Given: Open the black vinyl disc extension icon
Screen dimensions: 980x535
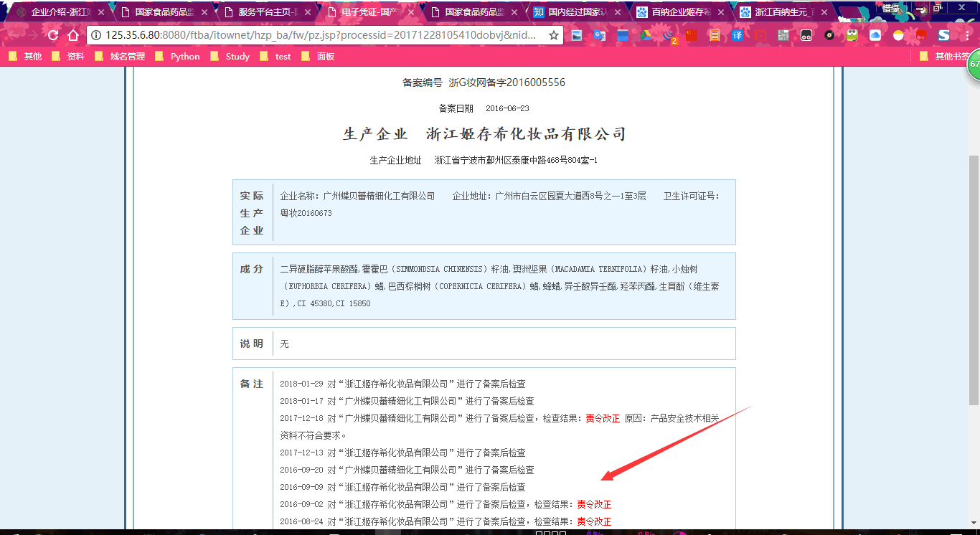Looking at the screenshot, I should pyautogui.click(x=829, y=35).
